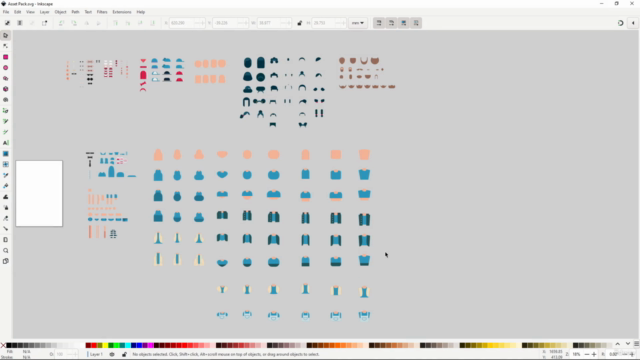Pick the yellow palette swatch

[105, 345]
